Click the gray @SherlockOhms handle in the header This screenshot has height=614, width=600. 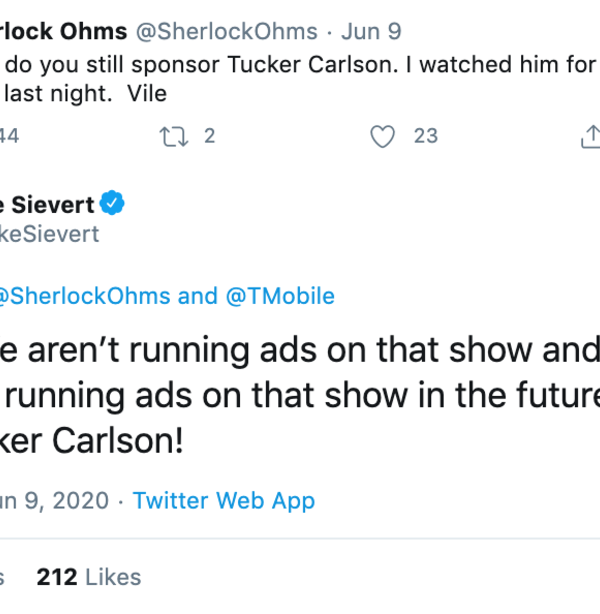coord(226,31)
